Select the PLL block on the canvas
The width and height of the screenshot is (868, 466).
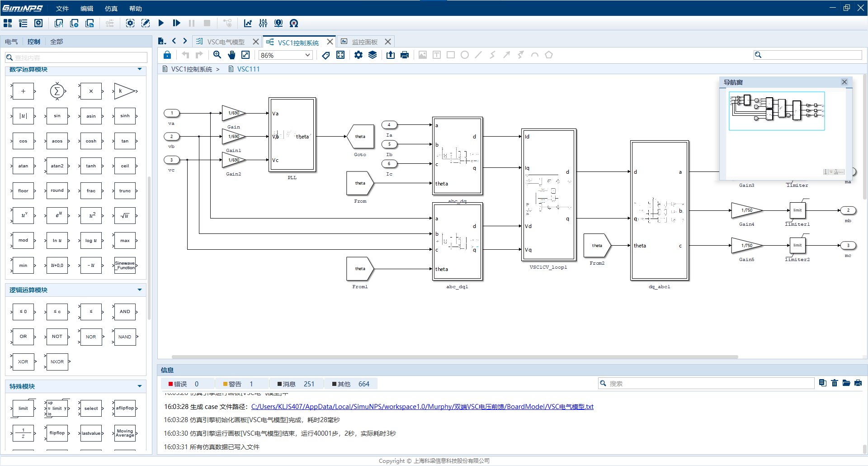tap(292, 135)
